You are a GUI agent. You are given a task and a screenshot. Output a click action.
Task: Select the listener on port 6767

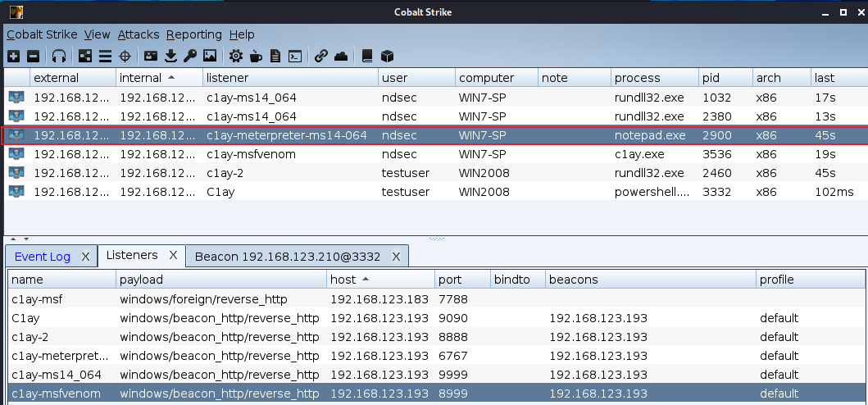pos(436,356)
